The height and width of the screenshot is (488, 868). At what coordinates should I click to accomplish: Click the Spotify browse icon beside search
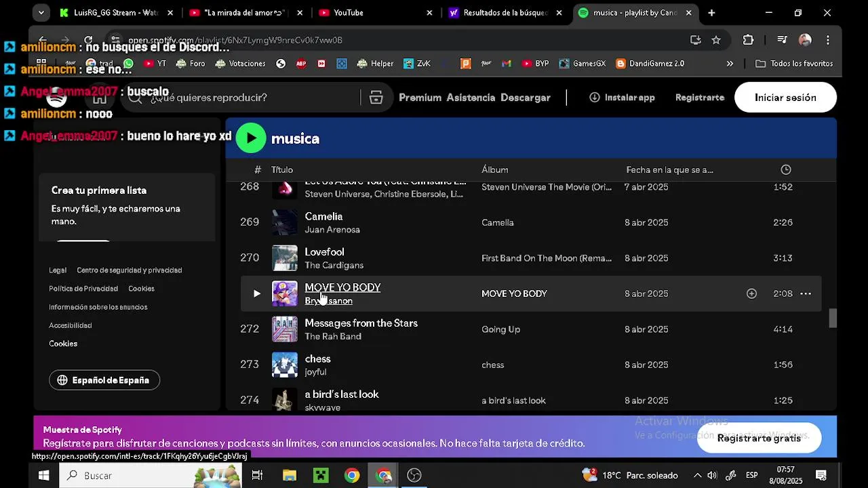pyautogui.click(x=376, y=98)
